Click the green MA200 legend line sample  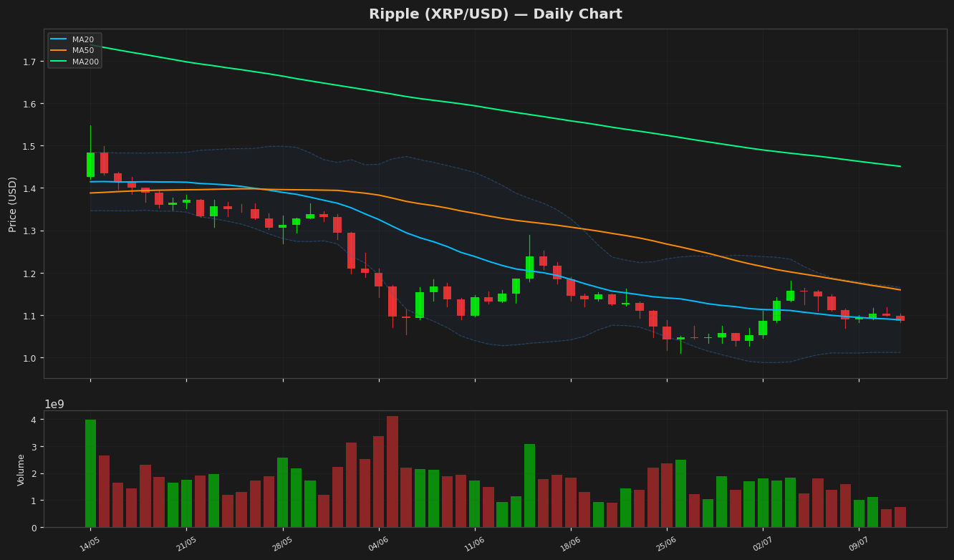[59, 62]
